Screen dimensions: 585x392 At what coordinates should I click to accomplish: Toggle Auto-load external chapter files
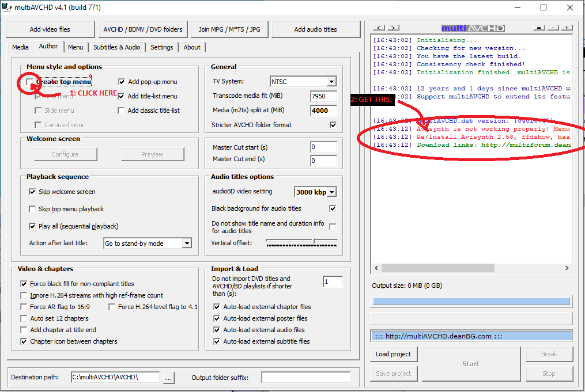pyautogui.click(x=216, y=307)
